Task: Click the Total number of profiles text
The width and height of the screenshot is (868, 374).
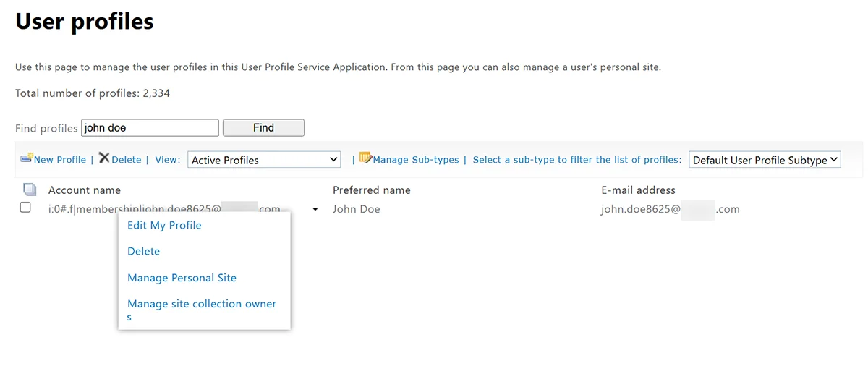Action: pyautogui.click(x=93, y=93)
